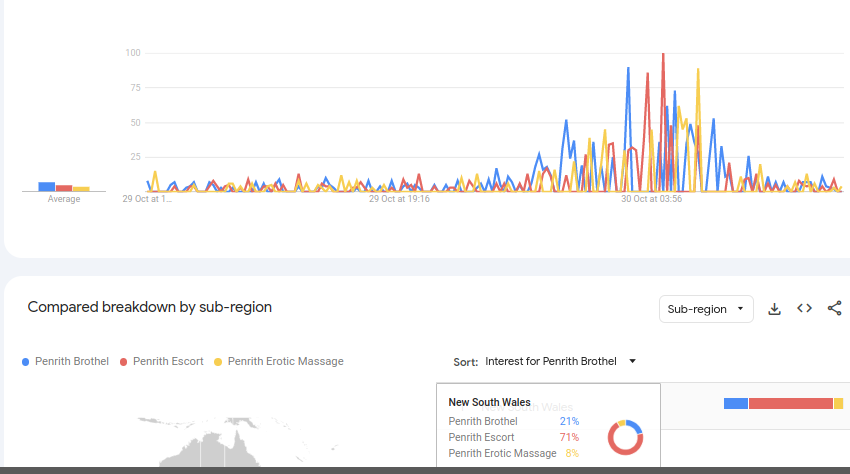Click the share icon for sub-region breakdown
Viewport: 850px width, 474px height.
[835, 309]
